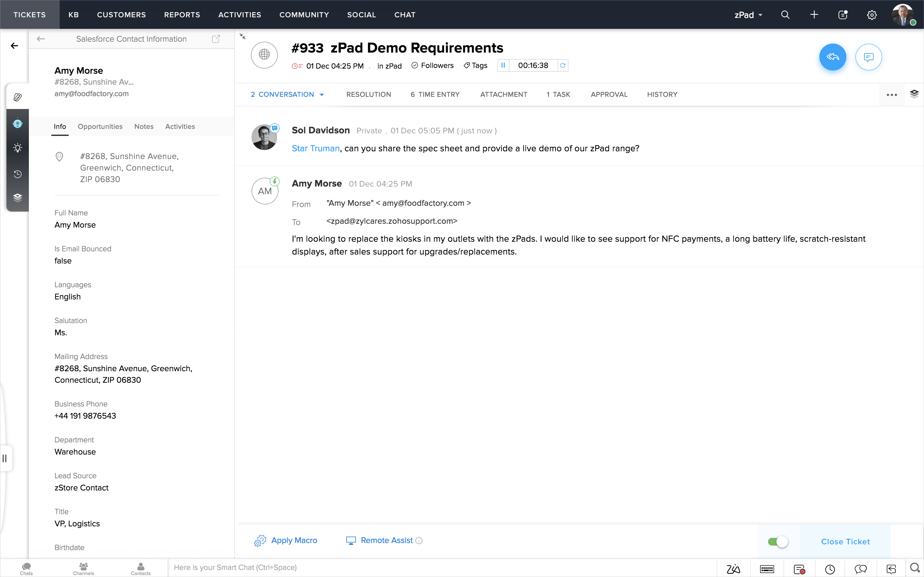Click the Reply All button

pyautogui.click(x=832, y=57)
